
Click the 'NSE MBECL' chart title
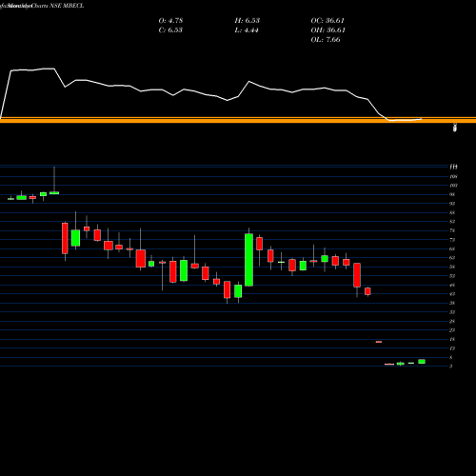pyautogui.click(x=67, y=6)
